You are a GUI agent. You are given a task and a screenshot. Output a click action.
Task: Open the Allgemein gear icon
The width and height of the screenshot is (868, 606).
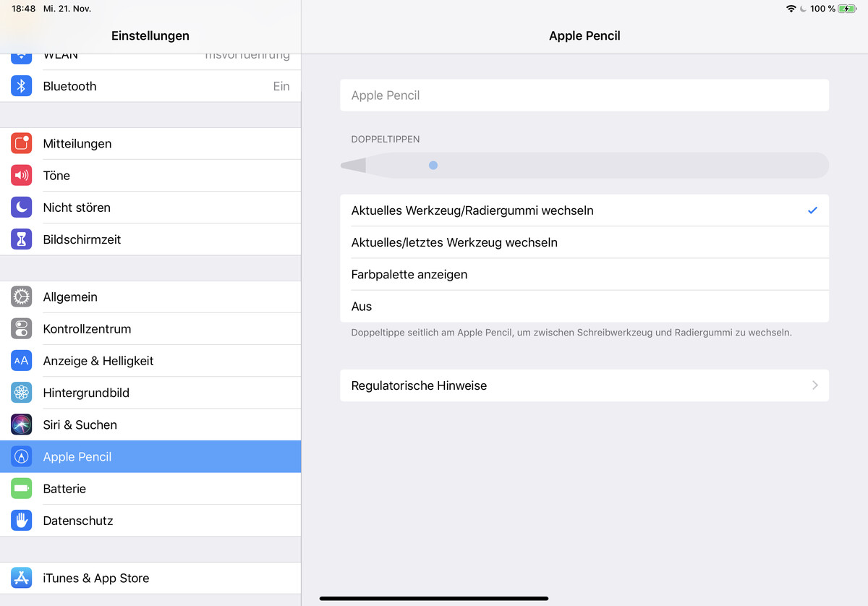22,297
